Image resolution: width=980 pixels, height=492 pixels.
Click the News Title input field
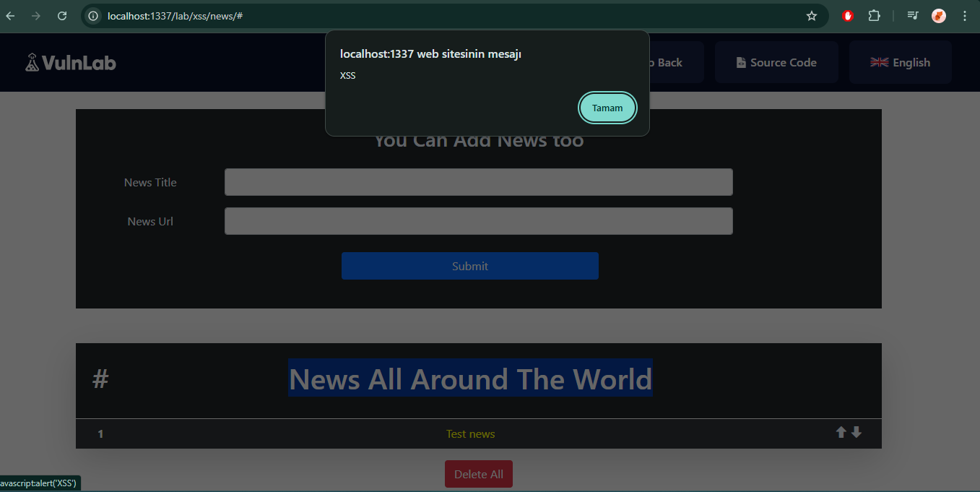(479, 182)
